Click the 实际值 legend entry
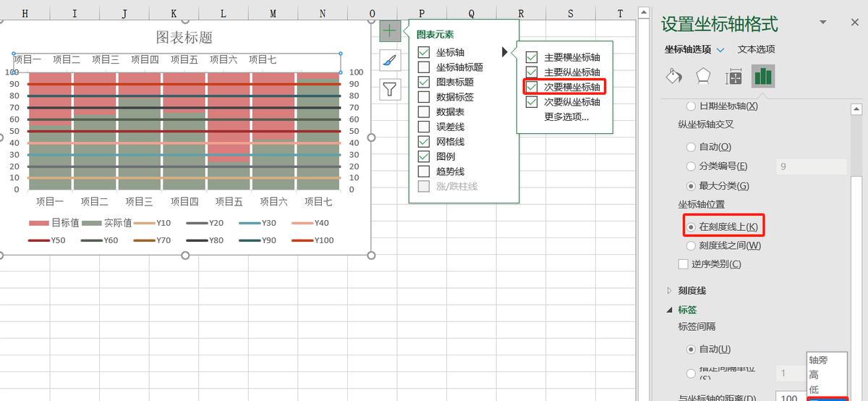Viewport: 868px width, 401px height. tap(107, 222)
